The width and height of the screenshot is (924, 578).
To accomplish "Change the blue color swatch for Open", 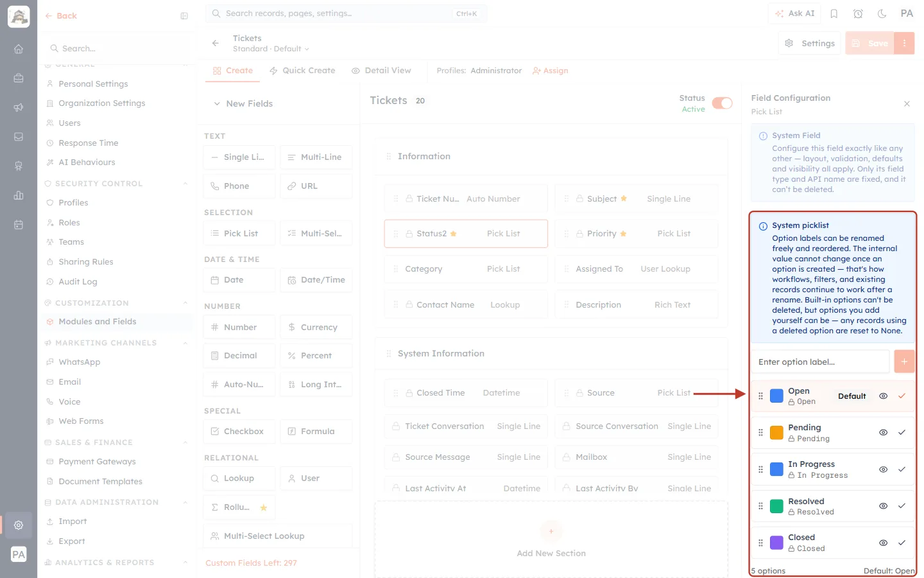I will 776,396.
